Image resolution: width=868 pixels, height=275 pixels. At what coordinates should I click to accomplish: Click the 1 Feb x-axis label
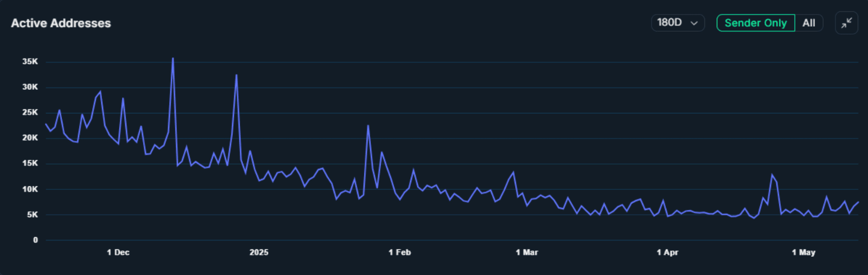click(399, 252)
